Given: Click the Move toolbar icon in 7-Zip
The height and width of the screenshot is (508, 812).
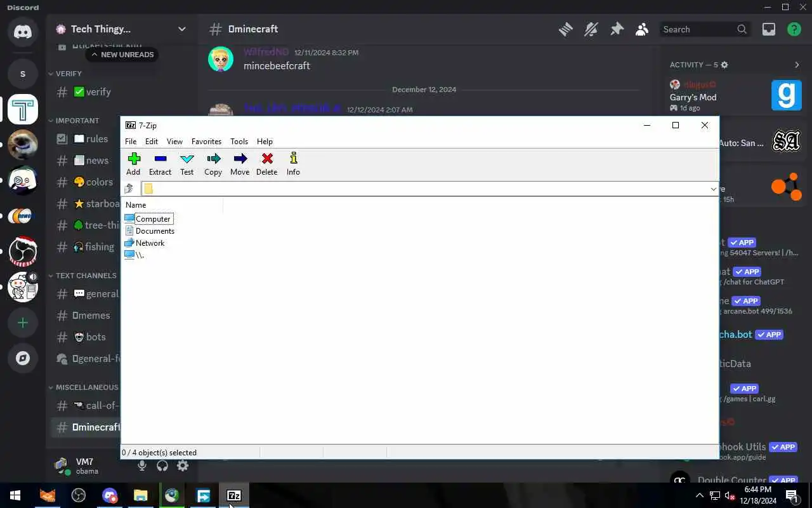Looking at the screenshot, I should click(240, 164).
